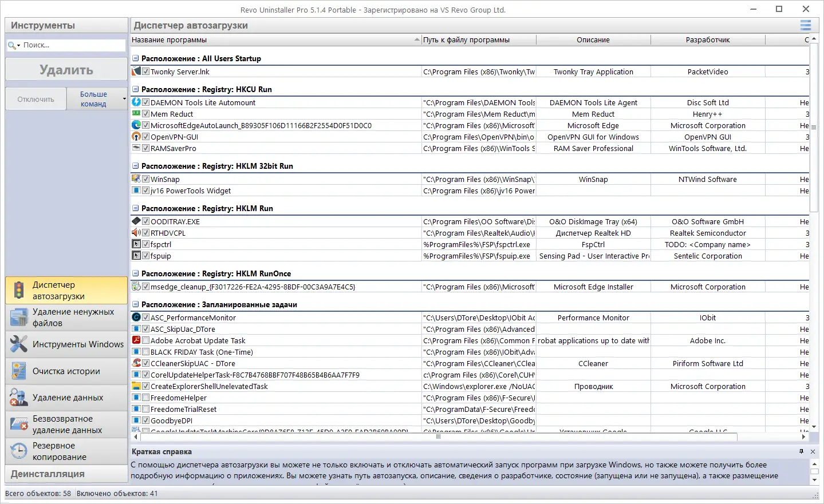The width and height of the screenshot is (824, 504).
Task: Click the fspctrl entry icon
Action: [136, 244]
